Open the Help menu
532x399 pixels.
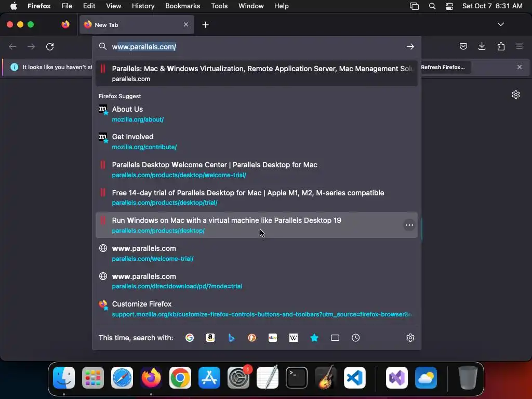click(x=281, y=6)
